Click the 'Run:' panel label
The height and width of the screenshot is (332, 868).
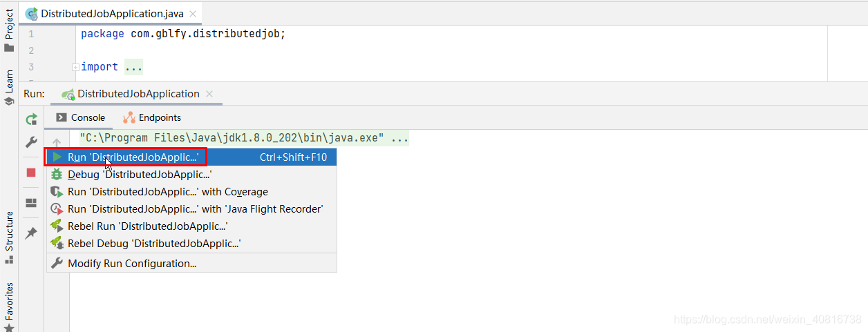[x=35, y=94]
